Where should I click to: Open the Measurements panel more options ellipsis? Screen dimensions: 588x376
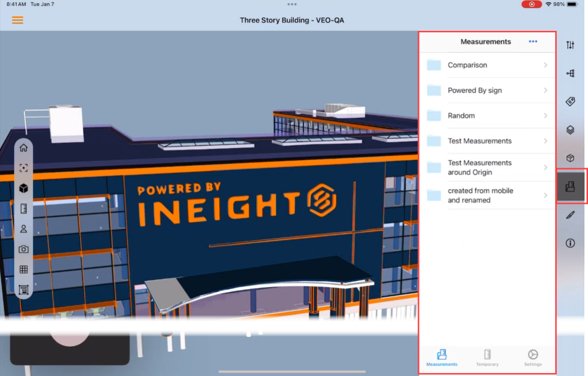tap(533, 42)
